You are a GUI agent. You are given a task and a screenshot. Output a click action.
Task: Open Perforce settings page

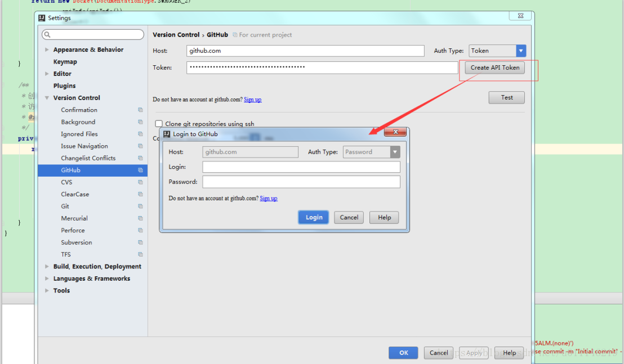point(73,231)
